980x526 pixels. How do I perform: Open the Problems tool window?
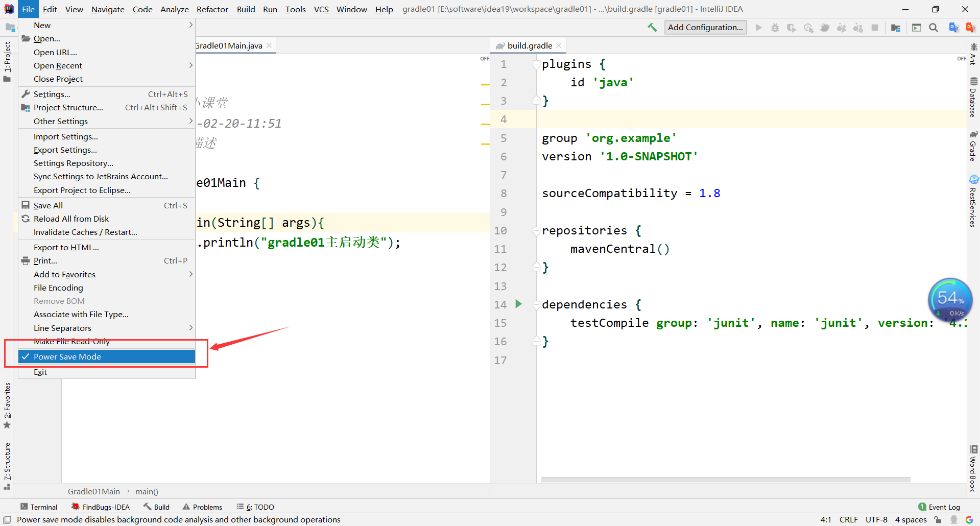pyautogui.click(x=202, y=507)
